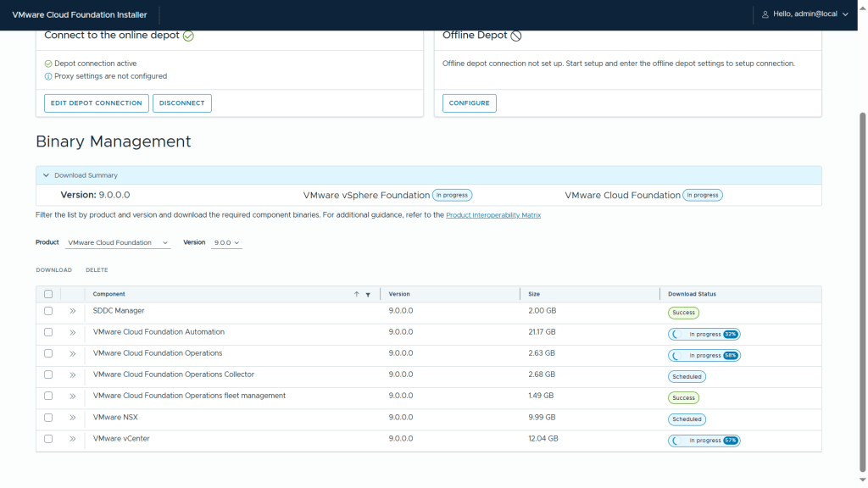Click the proxy settings info icon

48,76
